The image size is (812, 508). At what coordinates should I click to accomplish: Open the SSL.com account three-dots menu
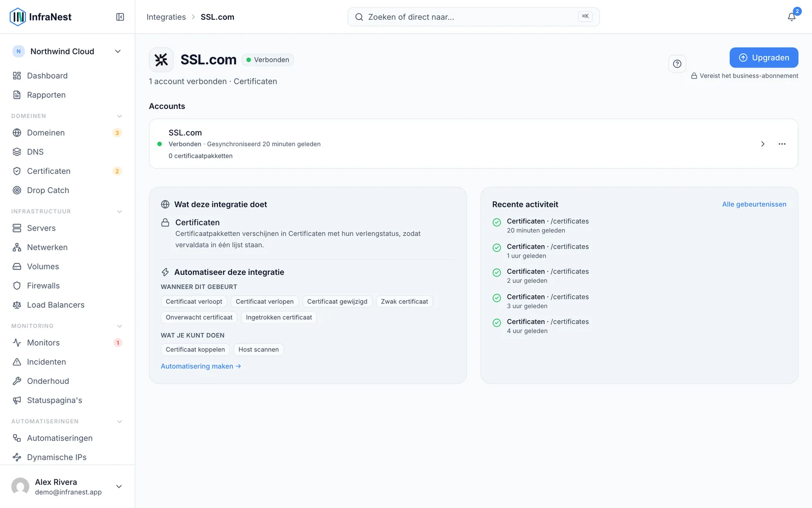coord(782,144)
